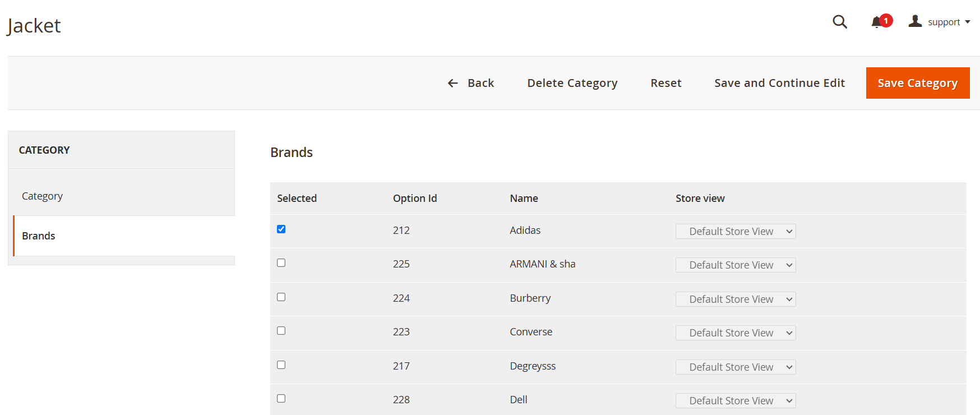This screenshot has height=415, width=980.
Task: Open store view dropdown for Dell
Action: [x=736, y=401]
